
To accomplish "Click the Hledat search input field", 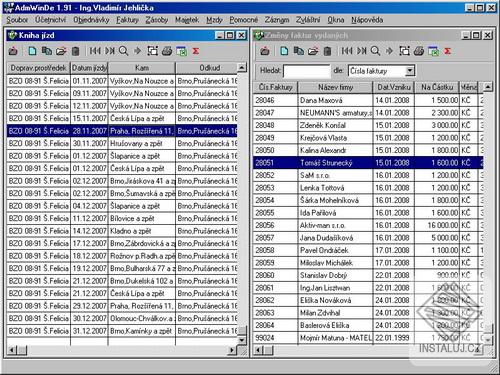I will pyautogui.click(x=307, y=71).
